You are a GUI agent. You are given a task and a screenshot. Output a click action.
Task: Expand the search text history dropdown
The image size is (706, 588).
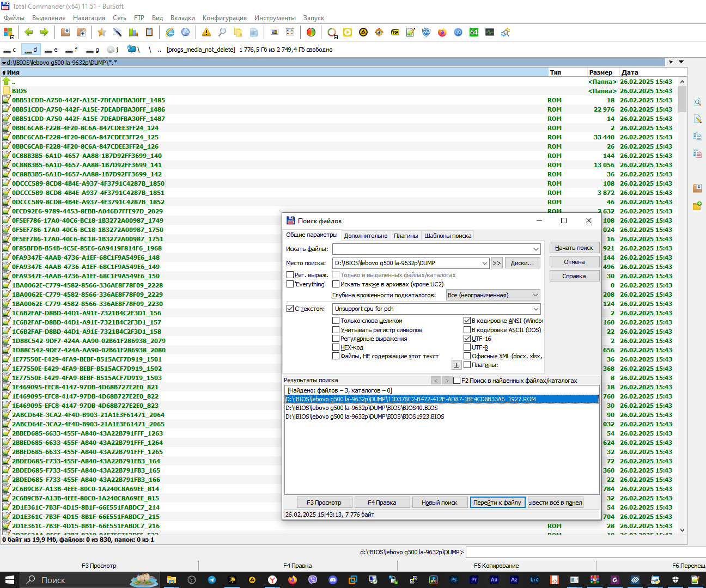pos(536,309)
